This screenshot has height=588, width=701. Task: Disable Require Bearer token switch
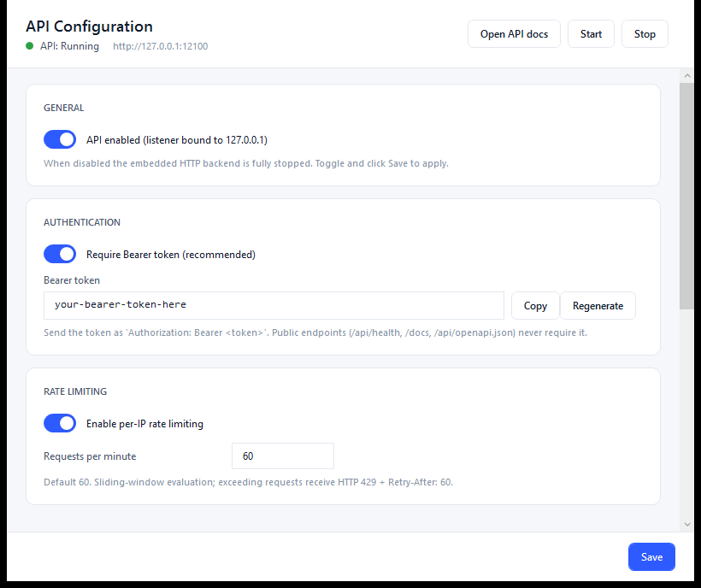(60, 254)
